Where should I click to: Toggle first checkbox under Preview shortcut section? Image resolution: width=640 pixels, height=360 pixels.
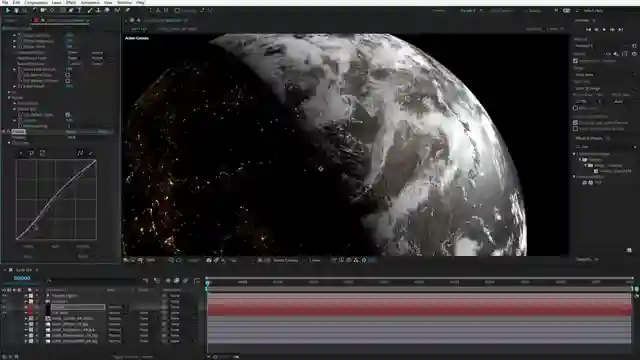tap(576, 61)
